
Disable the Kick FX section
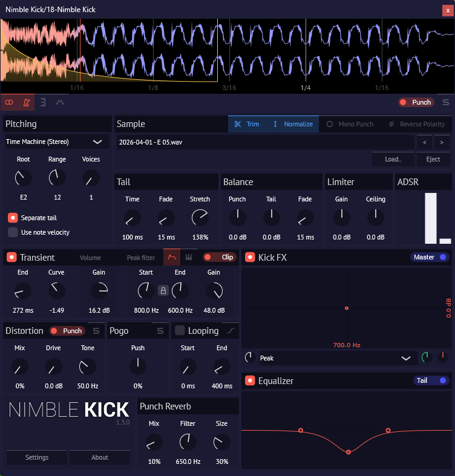(x=250, y=257)
